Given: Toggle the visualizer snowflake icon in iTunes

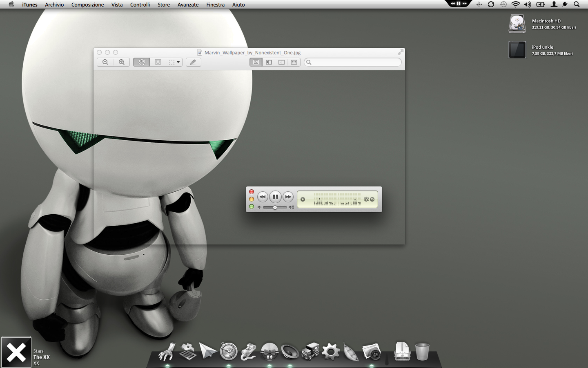Looking at the screenshot, I should (x=366, y=199).
